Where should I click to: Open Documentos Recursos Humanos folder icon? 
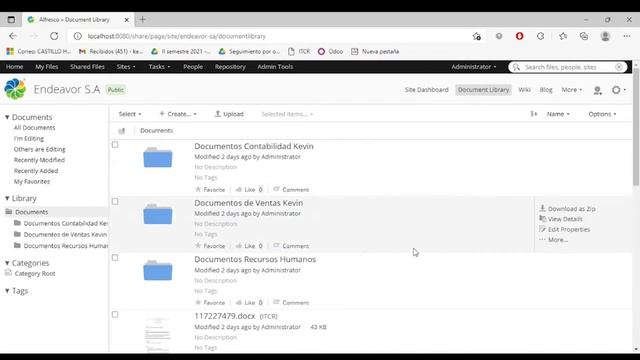click(158, 271)
